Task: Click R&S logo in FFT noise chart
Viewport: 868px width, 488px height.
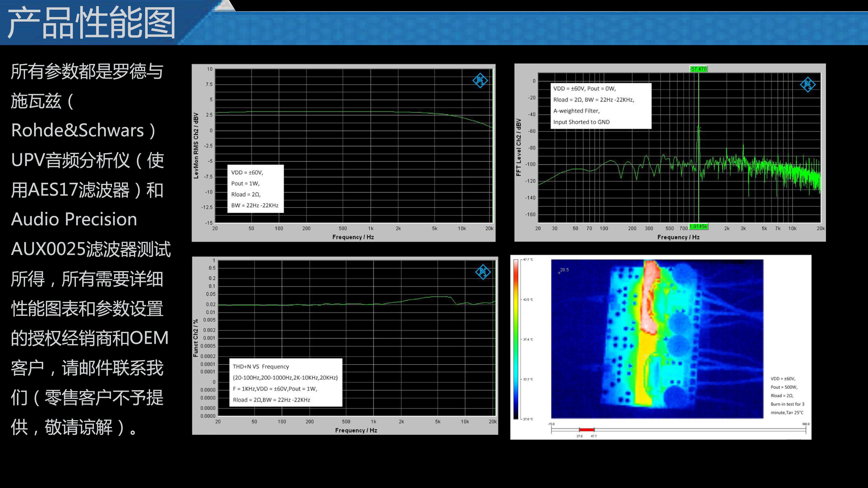Action: coord(807,84)
